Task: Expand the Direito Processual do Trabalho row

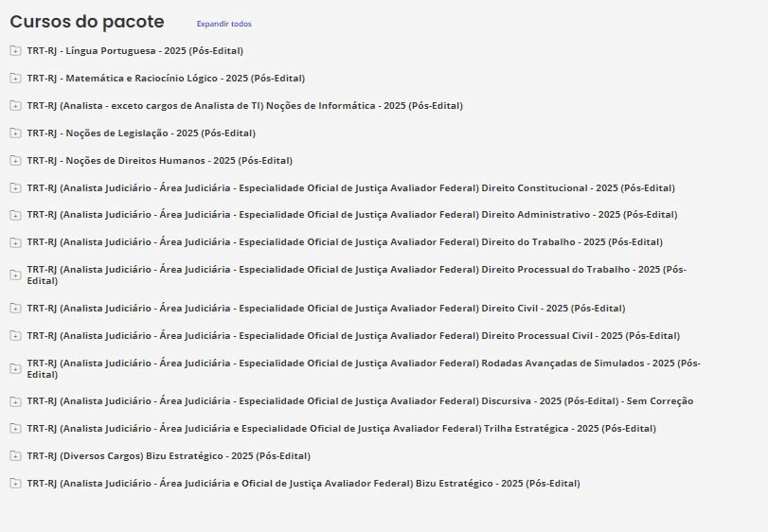Action: coord(15,275)
